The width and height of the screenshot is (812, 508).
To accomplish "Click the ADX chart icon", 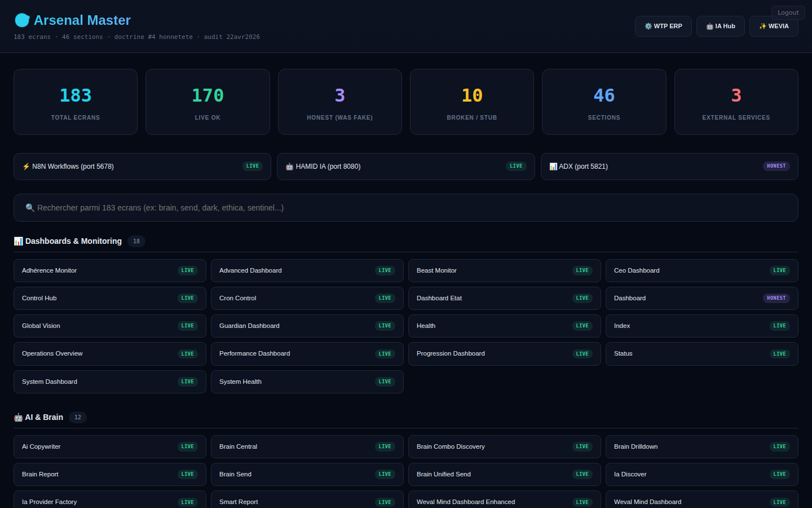I will 553,167.
